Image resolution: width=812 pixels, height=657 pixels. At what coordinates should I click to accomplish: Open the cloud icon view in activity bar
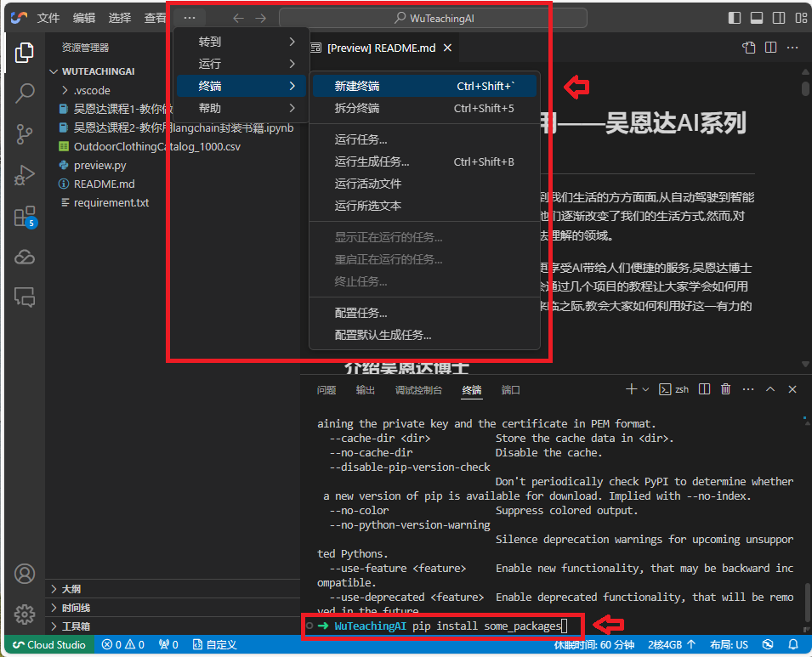click(24, 258)
